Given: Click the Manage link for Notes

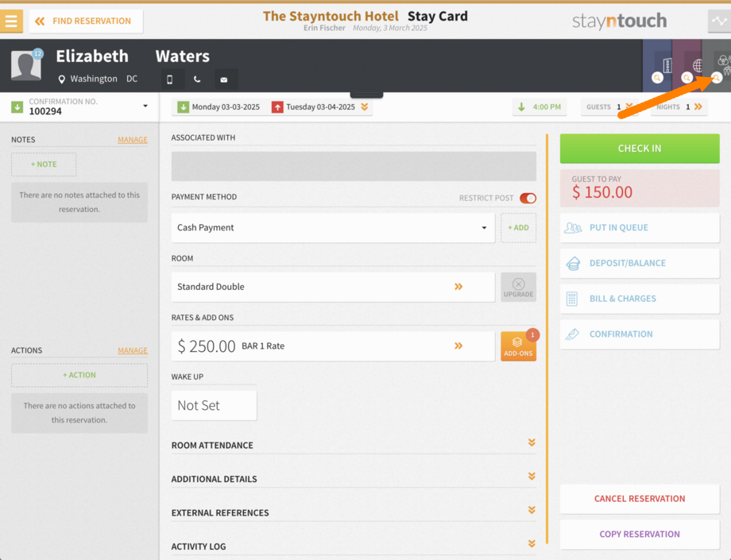Looking at the screenshot, I should [133, 140].
